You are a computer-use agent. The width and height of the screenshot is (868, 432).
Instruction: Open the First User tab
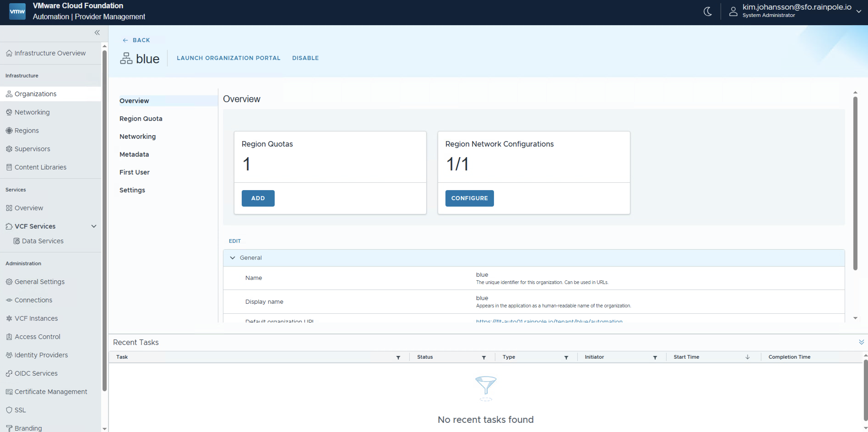[x=134, y=172]
